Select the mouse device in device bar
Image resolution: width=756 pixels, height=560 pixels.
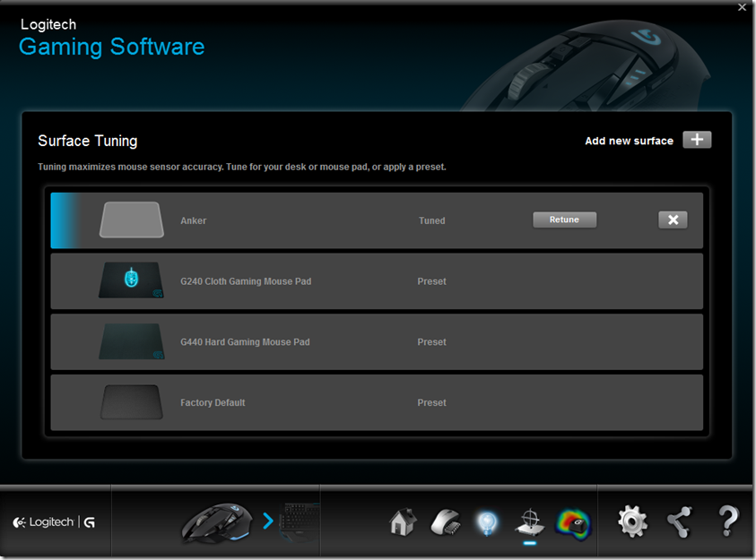[x=217, y=523]
